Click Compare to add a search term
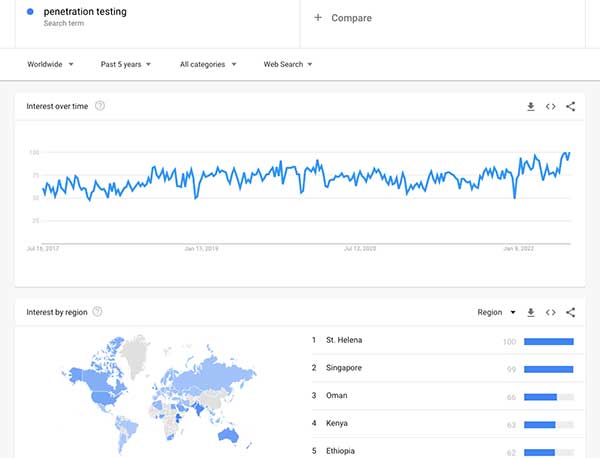Screen dimensions: 600x458 click(343, 18)
